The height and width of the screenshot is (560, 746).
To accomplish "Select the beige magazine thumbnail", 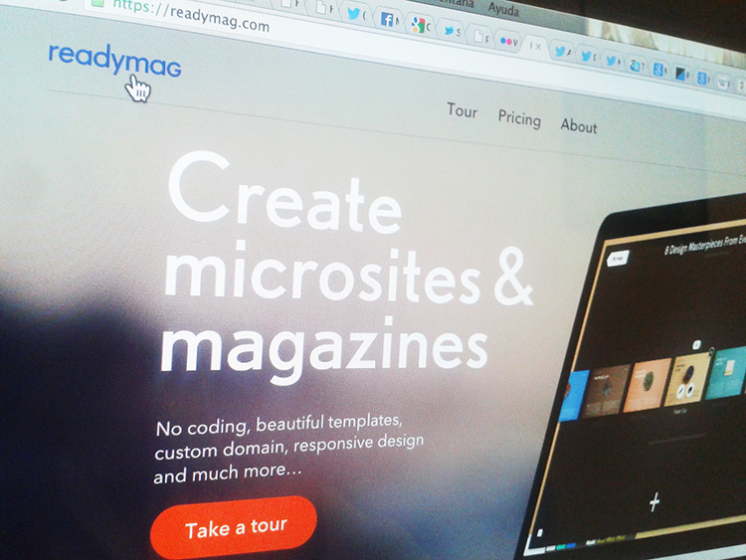I will (x=688, y=380).
